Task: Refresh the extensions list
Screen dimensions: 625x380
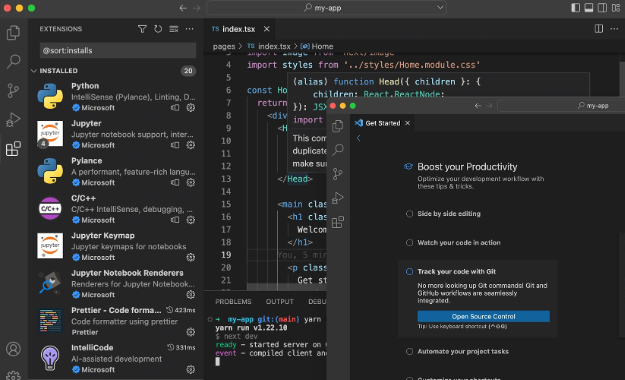Action: pos(158,29)
